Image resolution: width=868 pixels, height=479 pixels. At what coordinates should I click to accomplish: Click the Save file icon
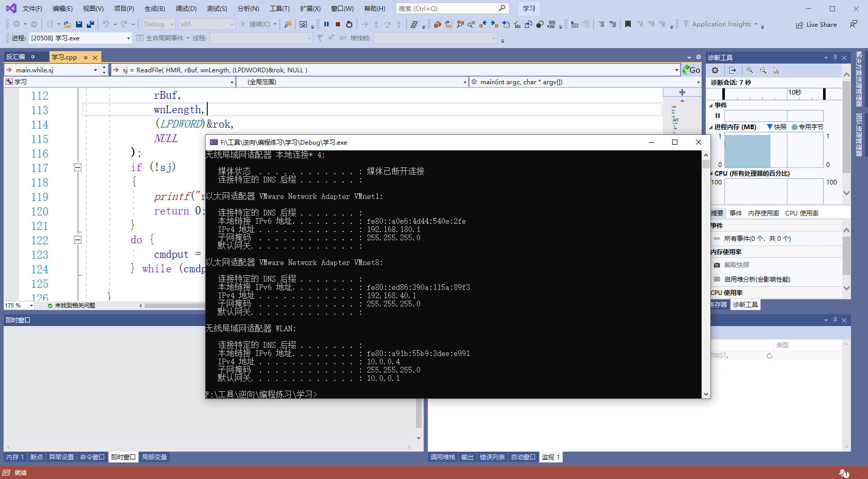point(79,24)
